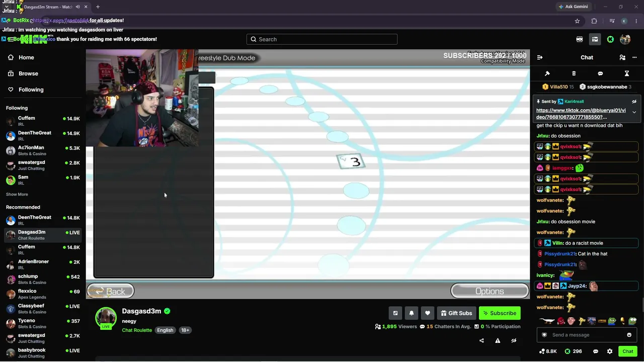Open recommended channel schlump
Image resolution: width=644 pixels, height=362 pixels.
click(43, 279)
